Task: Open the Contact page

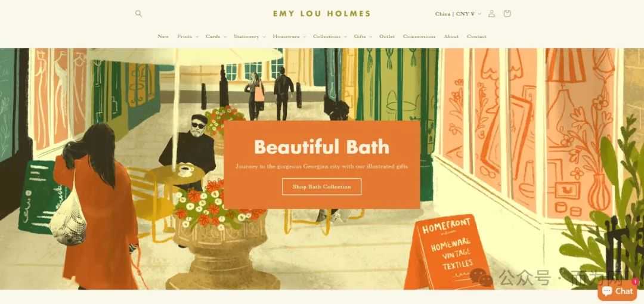Action: (x=476, y=36)
